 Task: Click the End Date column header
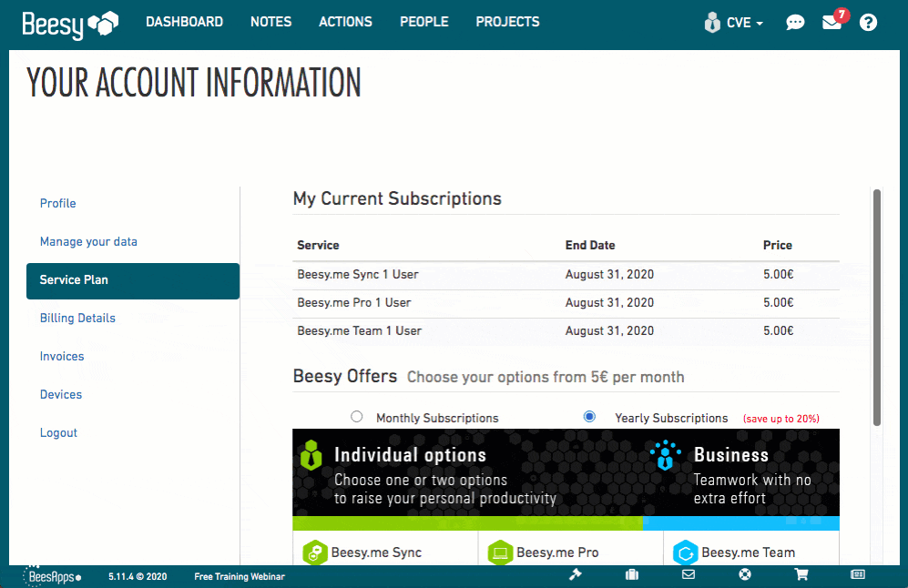590,246
